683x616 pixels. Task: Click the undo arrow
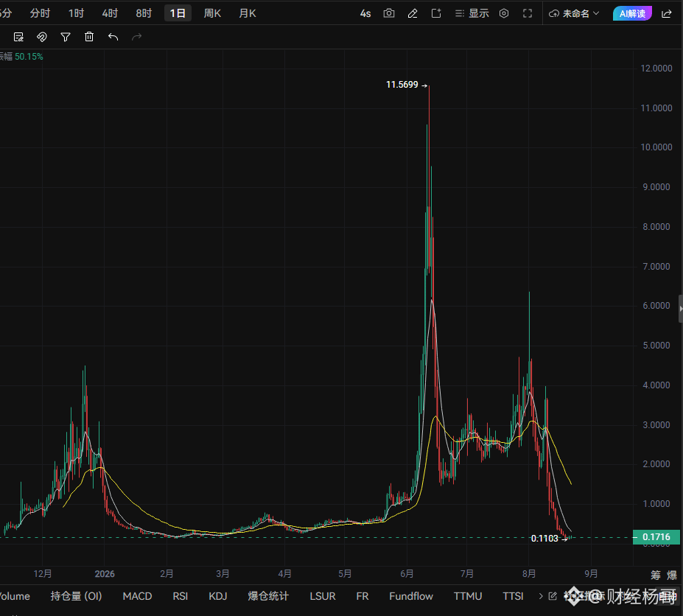(113, 37)
